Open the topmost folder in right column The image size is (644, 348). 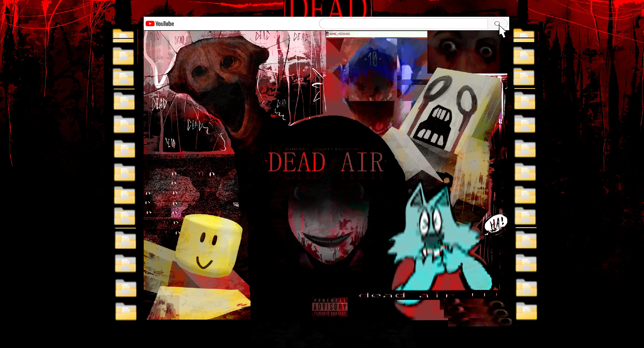pyautogui.click(x=524, y=36)
